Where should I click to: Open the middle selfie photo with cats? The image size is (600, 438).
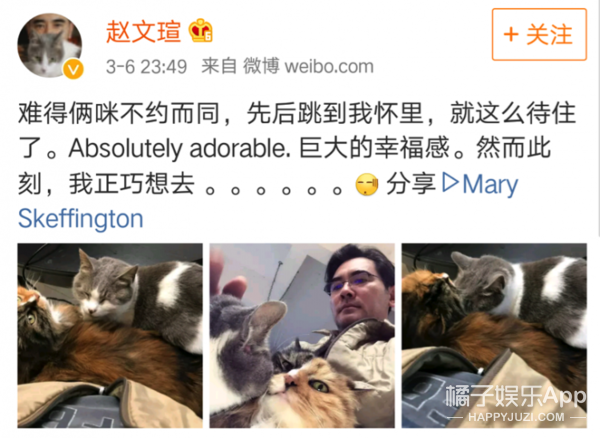(302, 335)
